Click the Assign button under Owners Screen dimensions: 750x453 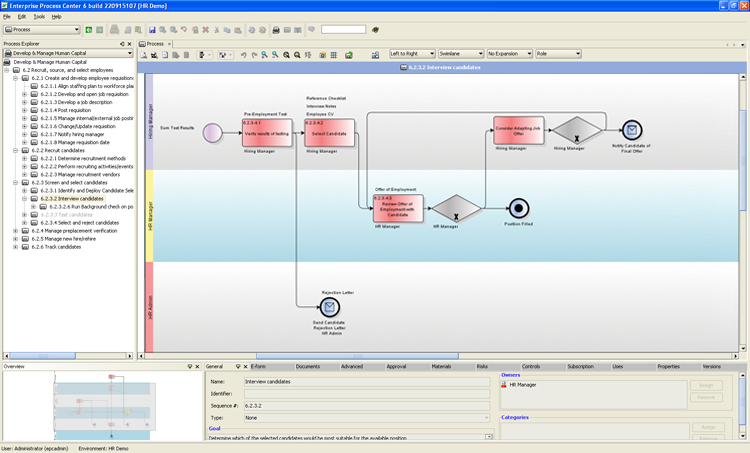(x=706, y=385)
